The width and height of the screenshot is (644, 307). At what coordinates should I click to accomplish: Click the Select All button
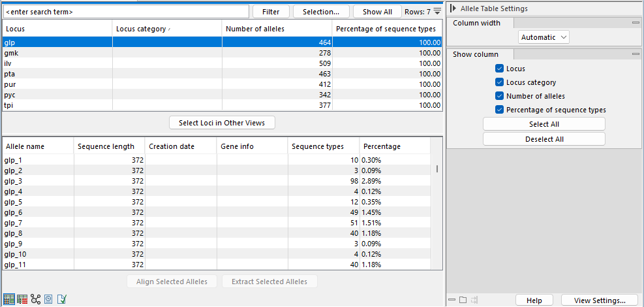(x=544, y=124)
